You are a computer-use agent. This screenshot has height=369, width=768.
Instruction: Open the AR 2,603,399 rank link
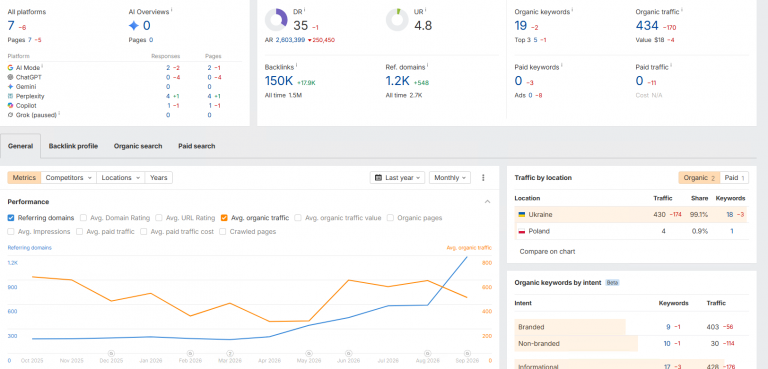(290, 40)
